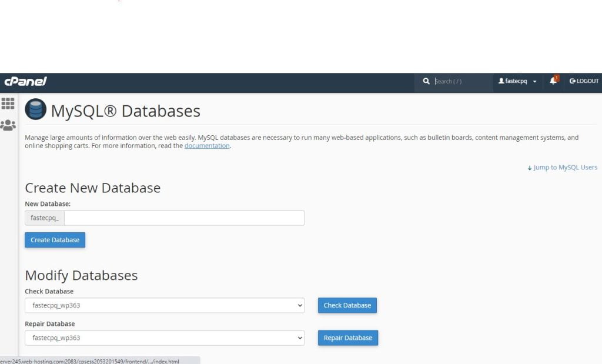Image resolution: width=602 pixels, height=364 pixels.
Task: Click the Check Database button
Action: 347,306
